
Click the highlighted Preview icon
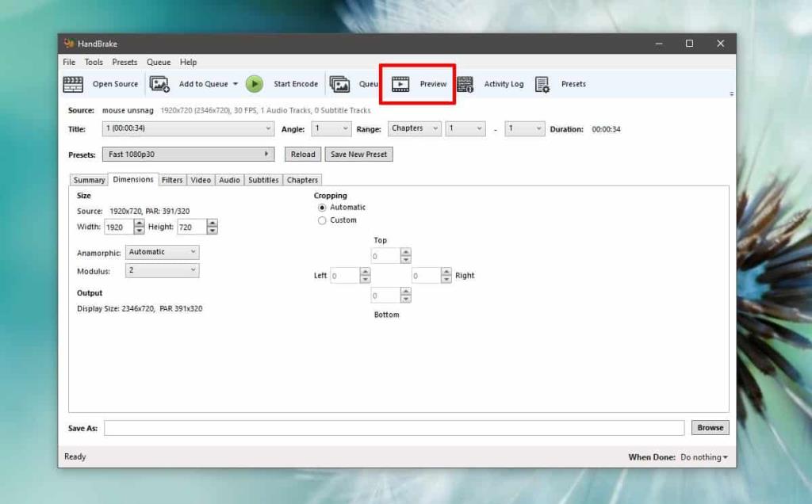400,83
